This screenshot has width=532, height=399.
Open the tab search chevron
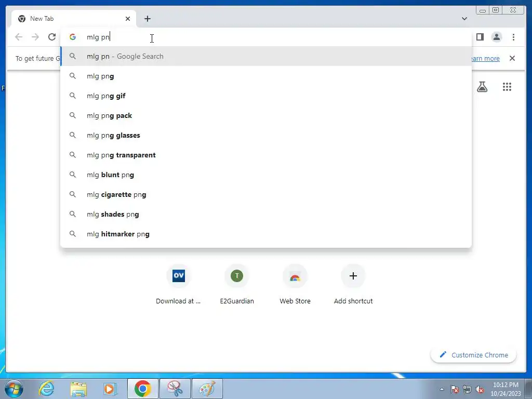coord(464,19)
